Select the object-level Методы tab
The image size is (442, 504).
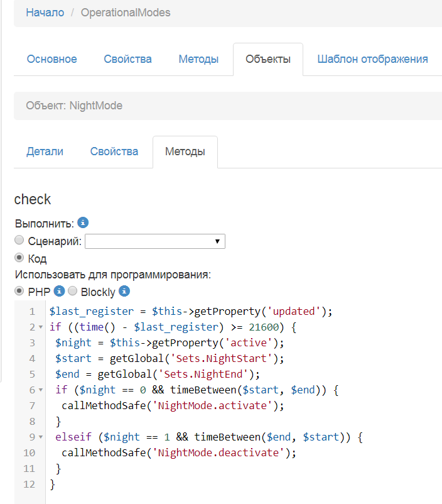tap(185, 151)
